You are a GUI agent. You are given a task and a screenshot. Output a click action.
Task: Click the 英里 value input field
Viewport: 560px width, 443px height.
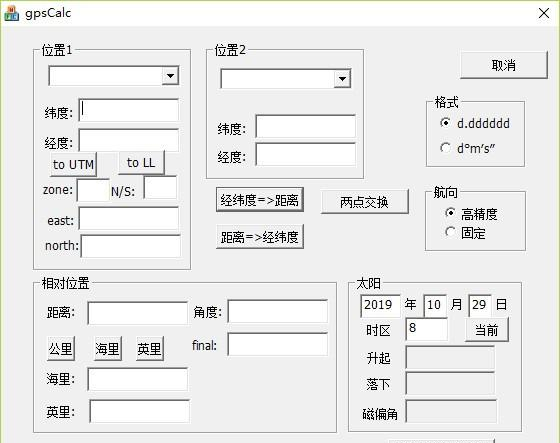point(139,411)
